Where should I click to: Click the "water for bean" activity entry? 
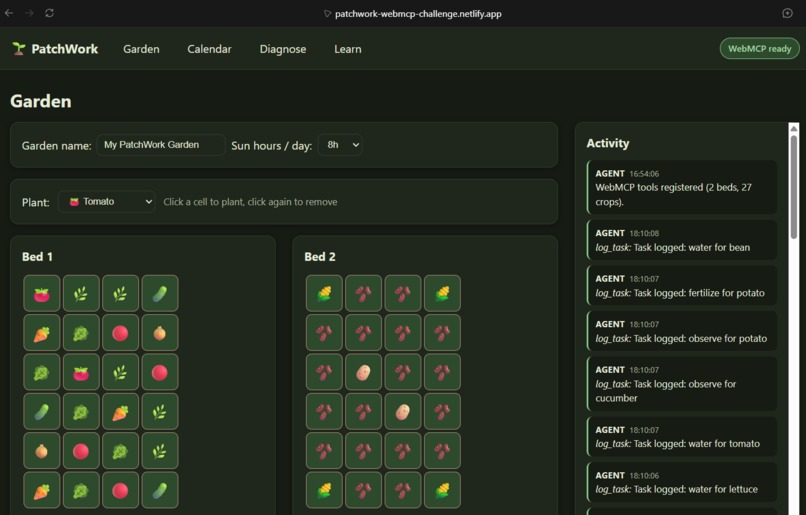(682, 240)
